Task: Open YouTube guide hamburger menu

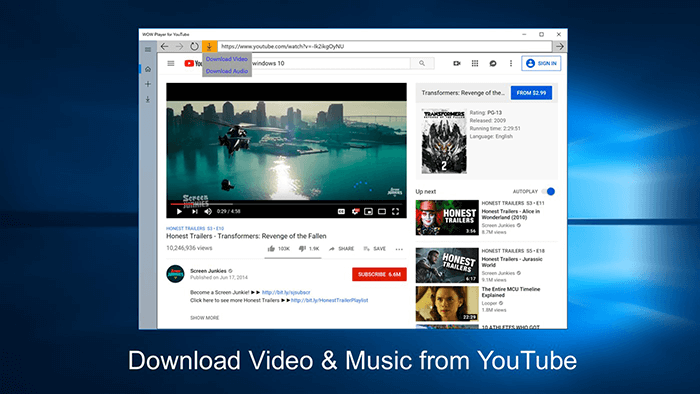Action: click(x=171, y=63)
